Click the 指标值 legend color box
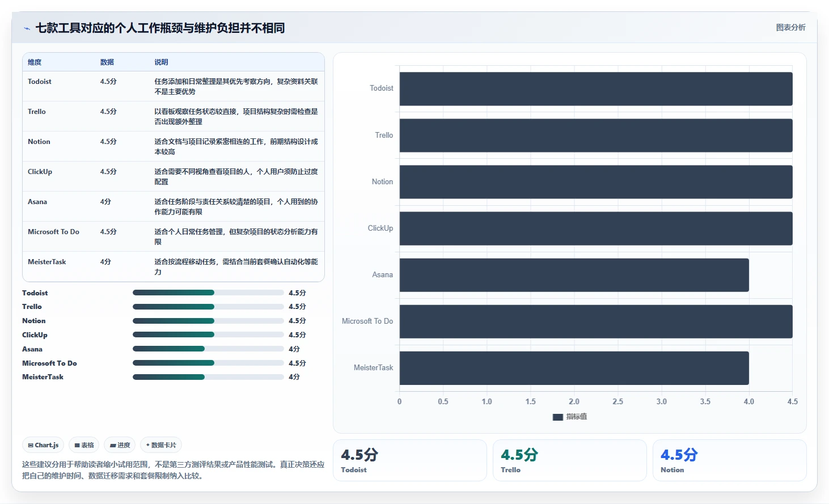 [558, 417]
